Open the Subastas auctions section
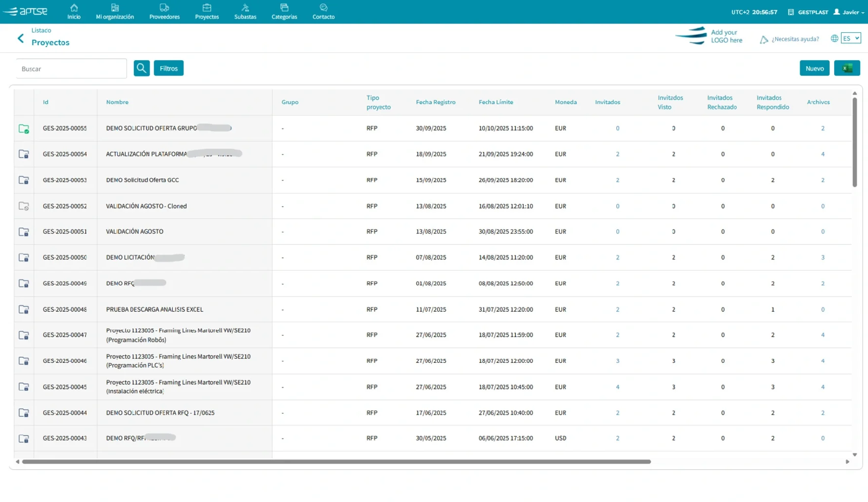Viewport: 868px width, 502px height. [x=245, y=11]
